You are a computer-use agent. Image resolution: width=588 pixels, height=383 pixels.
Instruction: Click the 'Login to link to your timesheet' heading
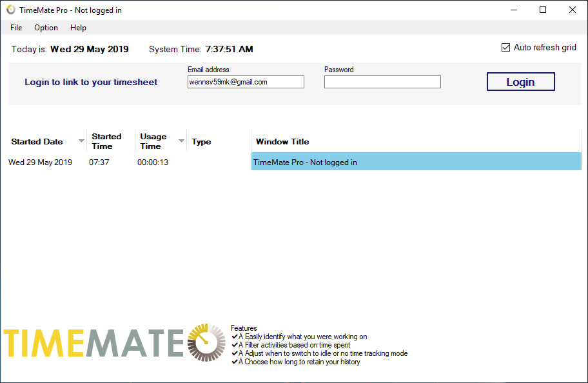pos(90,82)
